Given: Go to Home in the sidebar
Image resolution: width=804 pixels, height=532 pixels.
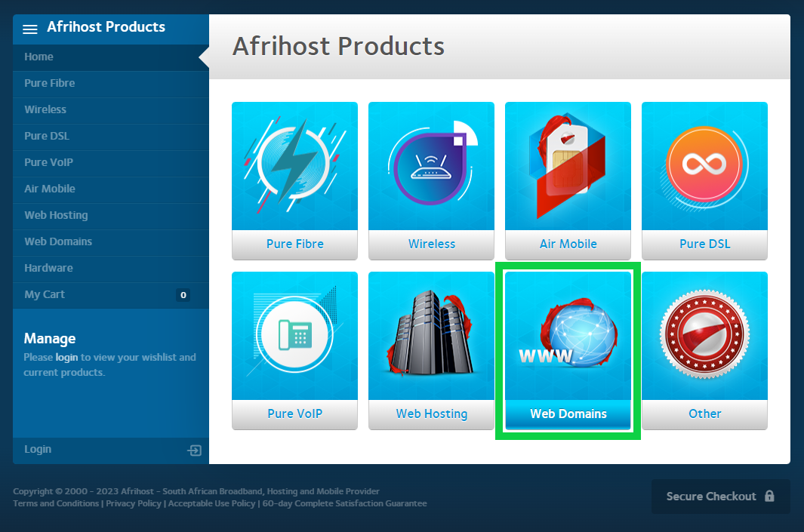Looking at the screenshot, I should pos(39,57).
